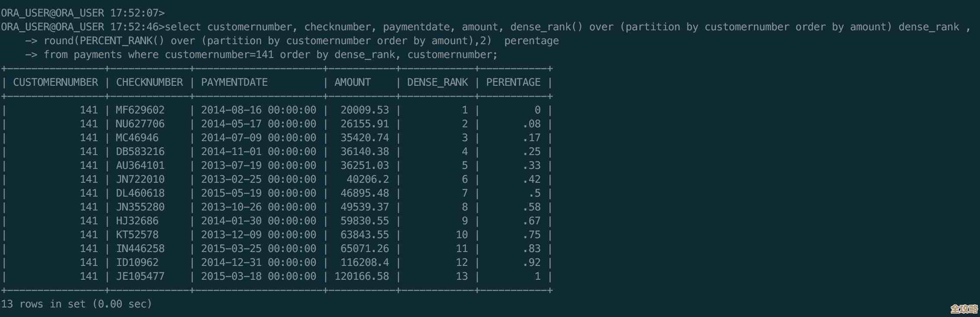Click the PERENTAGE column header

point(513,82)
